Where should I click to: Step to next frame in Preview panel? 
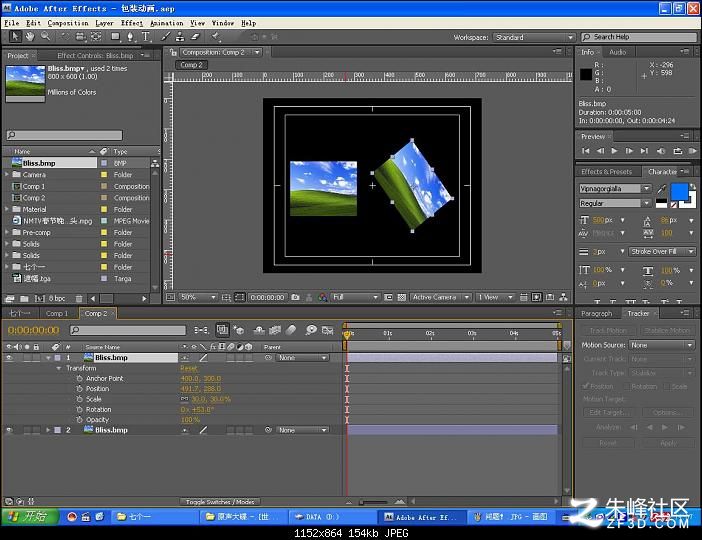[629, 151]
